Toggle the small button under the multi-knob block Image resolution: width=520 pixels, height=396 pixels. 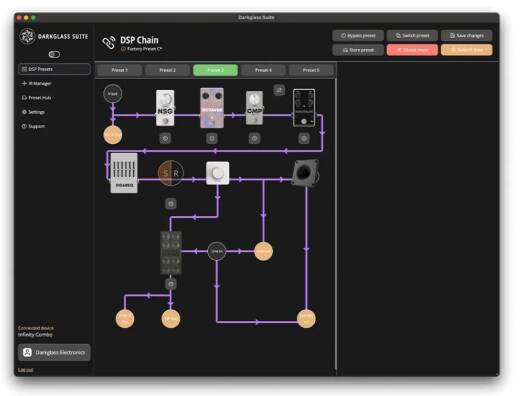[x=171, y=284]
